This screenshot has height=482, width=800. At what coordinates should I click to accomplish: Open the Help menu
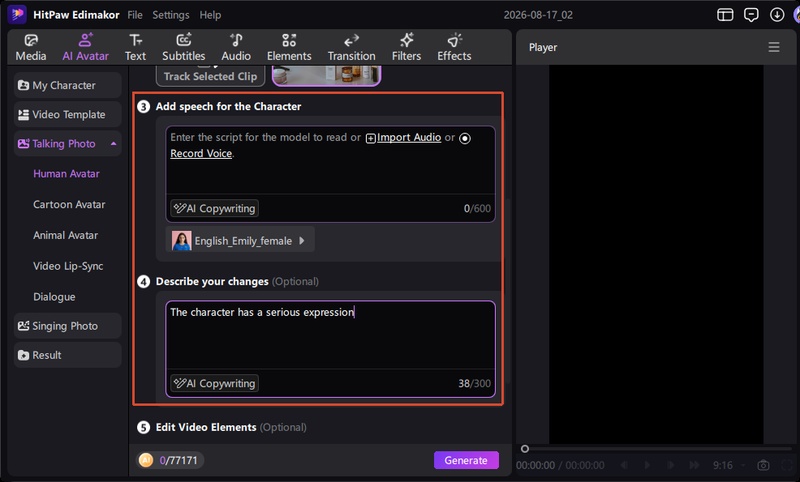tap(210, 15)
